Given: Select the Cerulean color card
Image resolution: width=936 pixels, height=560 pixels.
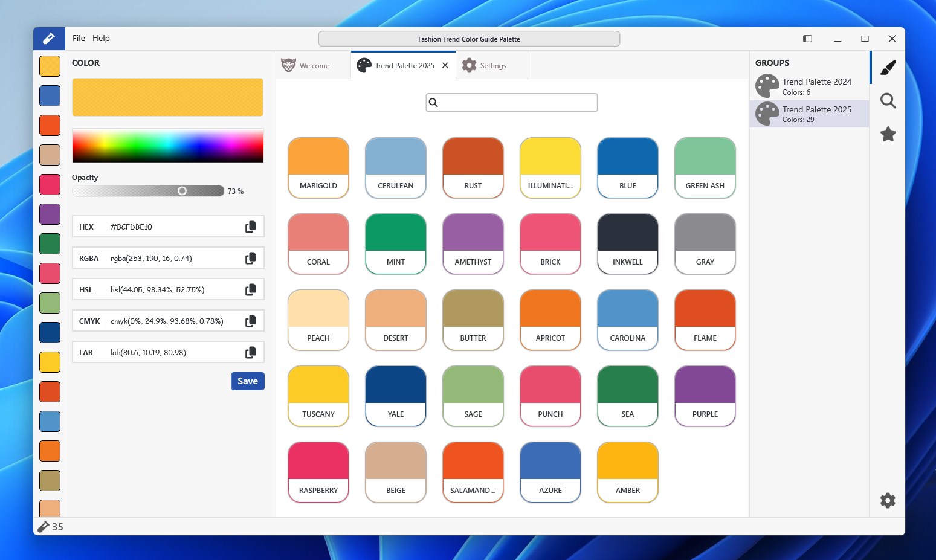Looking at the screenshot, I should [396, 168].
